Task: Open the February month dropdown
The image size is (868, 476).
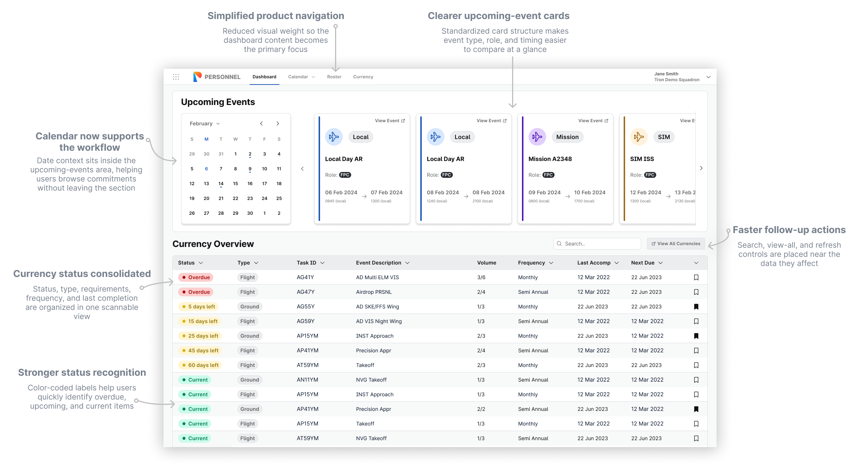Action: coord(204,124)
